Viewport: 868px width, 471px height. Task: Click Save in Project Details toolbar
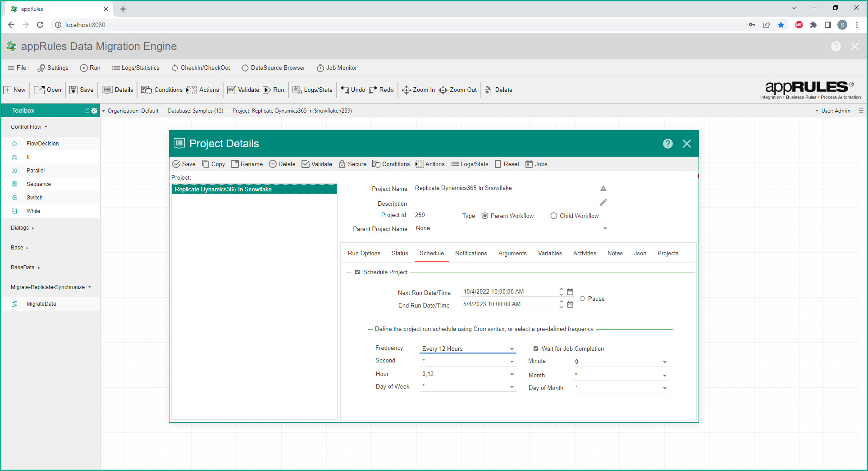184,164
